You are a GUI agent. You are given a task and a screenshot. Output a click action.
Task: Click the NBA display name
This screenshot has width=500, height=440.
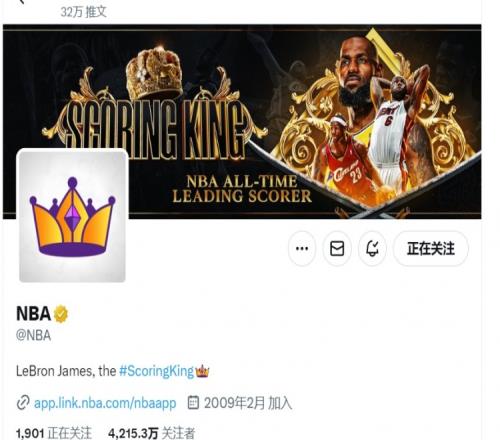[33, 313]
